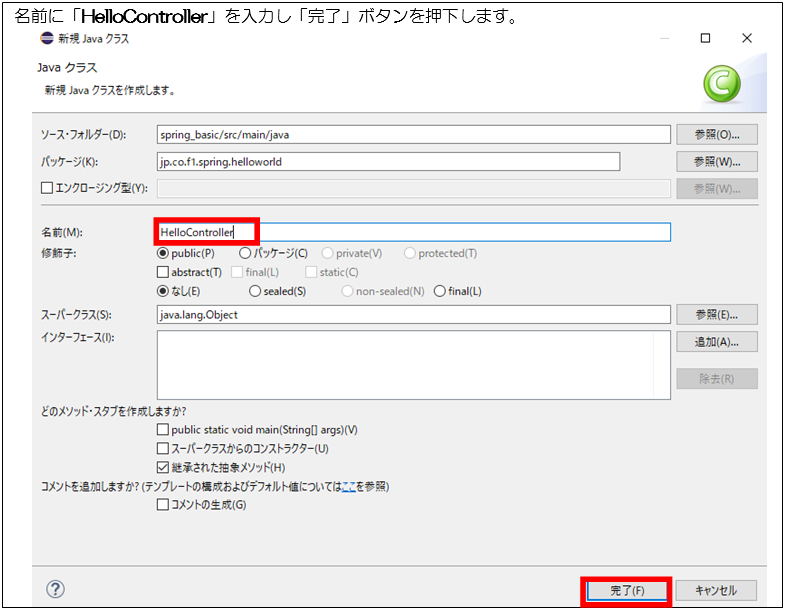Screen dimensions: 788x612
Task: Uncheck 継承された抽象メソッド checkbox
Action: [x=163, y=467]
